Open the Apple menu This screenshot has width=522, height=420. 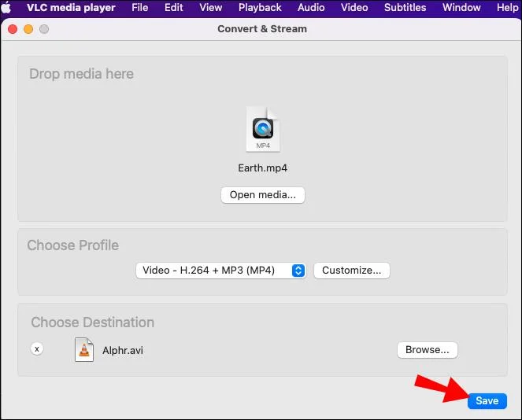pyautogui.click(x=6, y=7)
